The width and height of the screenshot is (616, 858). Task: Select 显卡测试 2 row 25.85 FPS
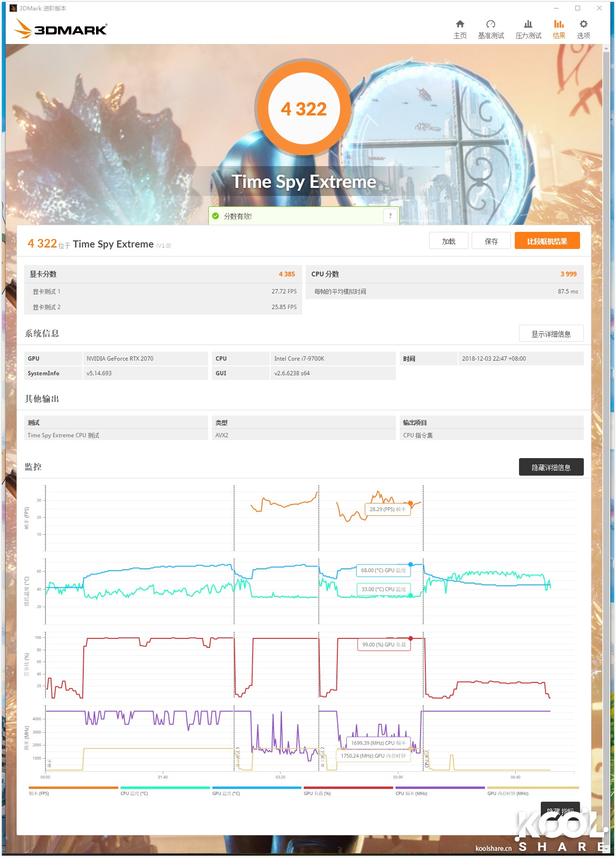tap(163, 307)
